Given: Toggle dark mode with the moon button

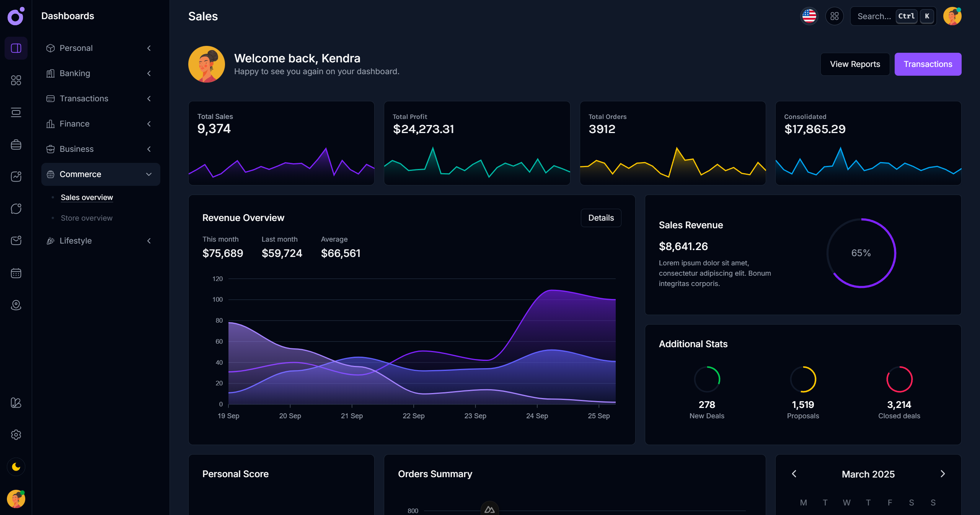Looking at the screenshot, I should pyautogui.click(x=16, y=467).
